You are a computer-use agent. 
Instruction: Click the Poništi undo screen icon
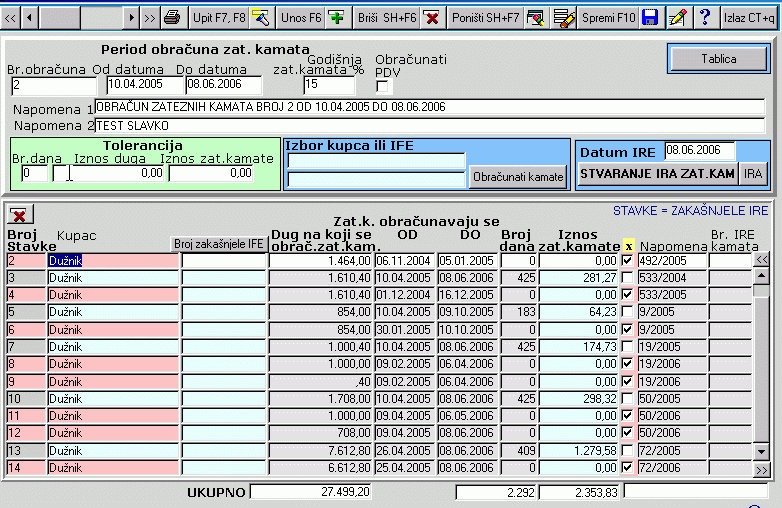(536, 18)
